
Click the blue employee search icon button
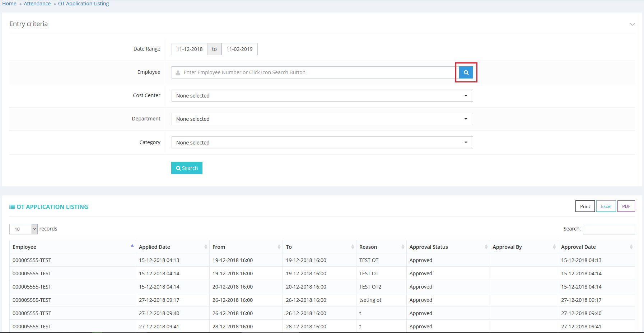tap(466, 72)
